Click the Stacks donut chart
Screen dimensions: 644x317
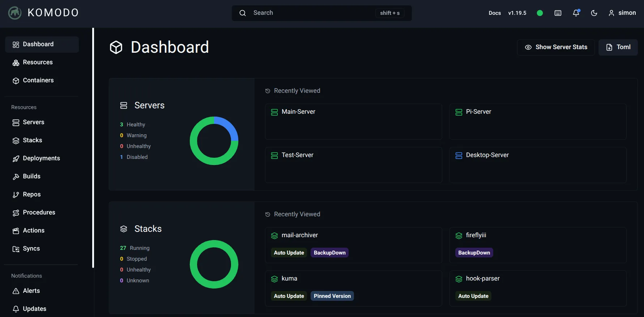214,264
